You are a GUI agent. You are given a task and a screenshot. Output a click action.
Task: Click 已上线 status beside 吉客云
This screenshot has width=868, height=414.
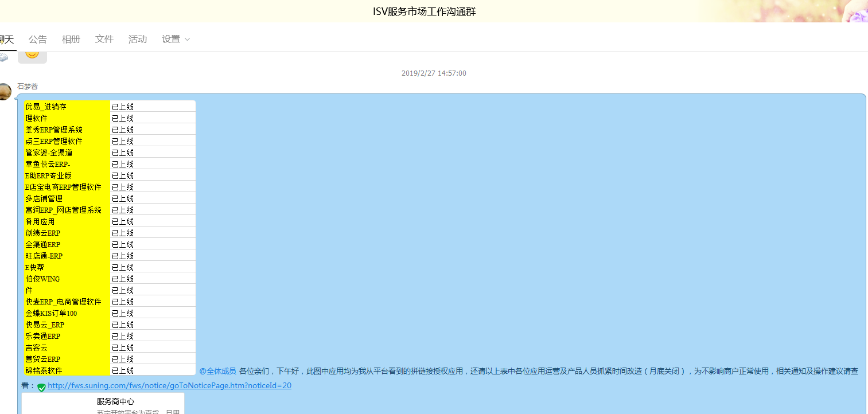point(153,347)
